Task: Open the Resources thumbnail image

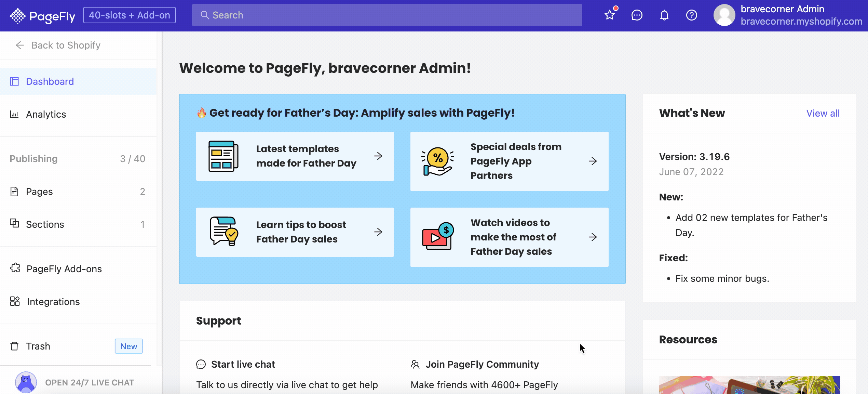Action: 749,385
